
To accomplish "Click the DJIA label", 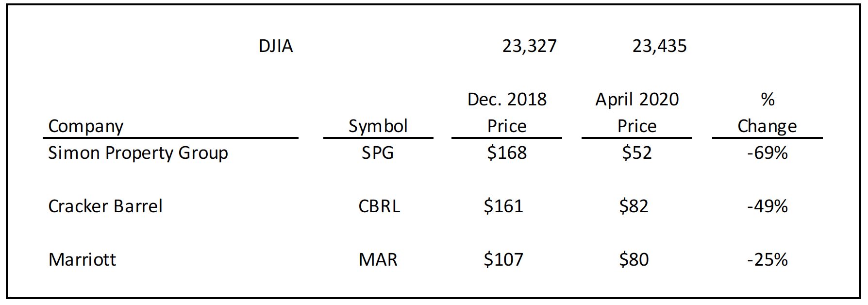I will pos(276,46).
